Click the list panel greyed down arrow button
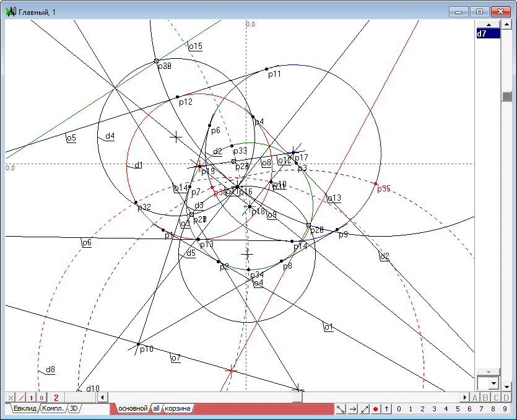 tap(489, 372)
